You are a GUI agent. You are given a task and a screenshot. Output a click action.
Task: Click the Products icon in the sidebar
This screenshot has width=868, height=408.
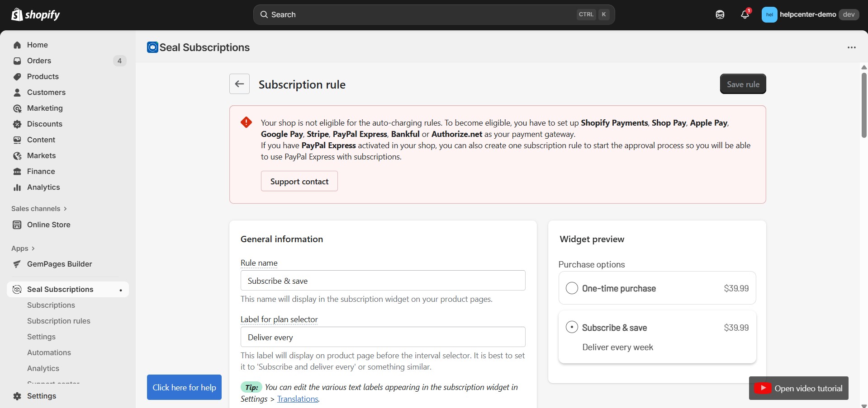17,76
